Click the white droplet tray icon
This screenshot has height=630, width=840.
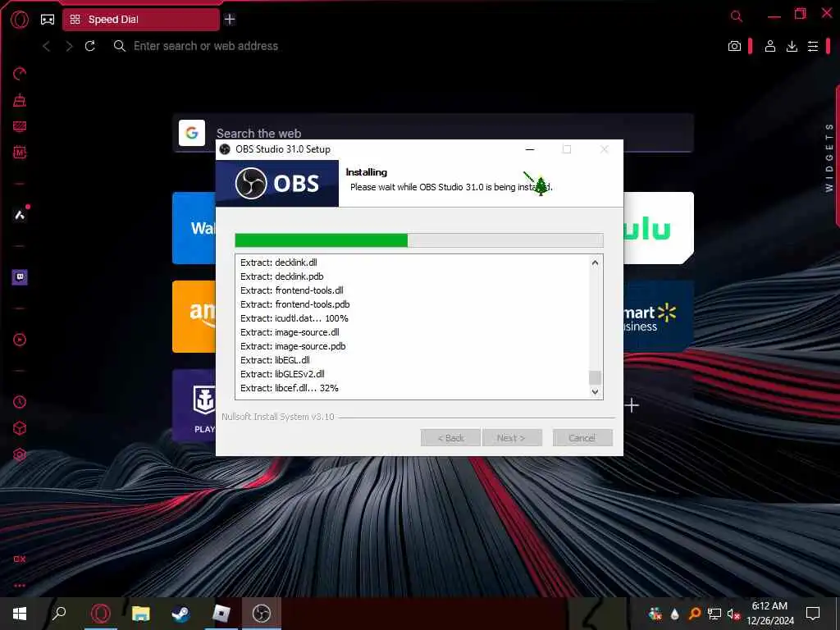click(x=675, y=614)
